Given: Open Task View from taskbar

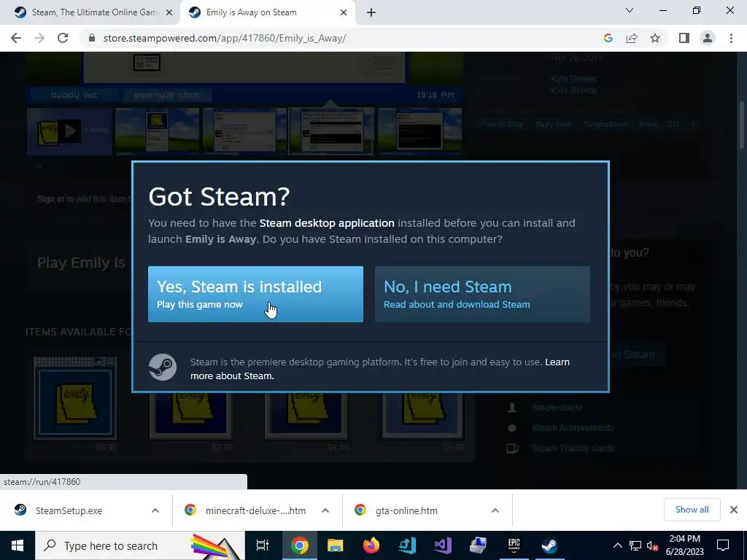Looking at the screenshot, I should (263, 545).
